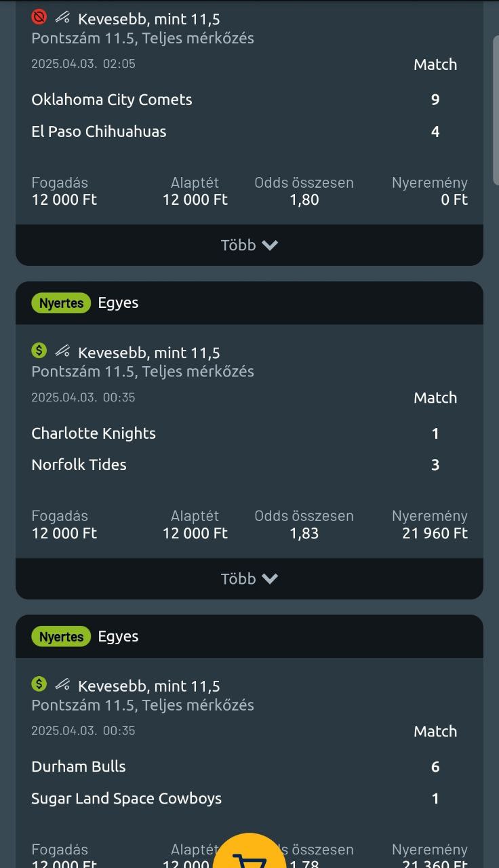Expand Több under the Charlotte Knights bet
Screen dimensions: 499x868
pos(249,578)
